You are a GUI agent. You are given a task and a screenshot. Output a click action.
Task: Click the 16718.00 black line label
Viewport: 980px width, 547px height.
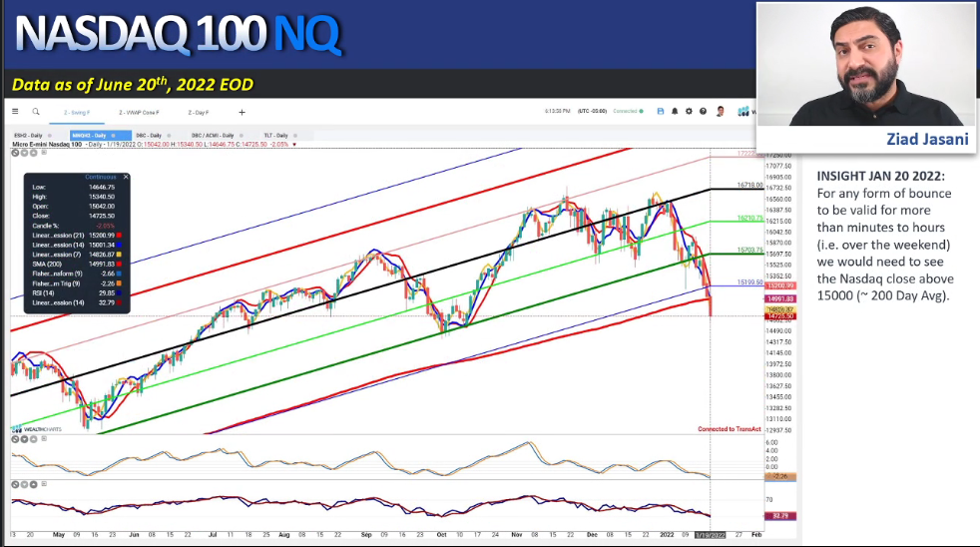[x=749, y=185]
